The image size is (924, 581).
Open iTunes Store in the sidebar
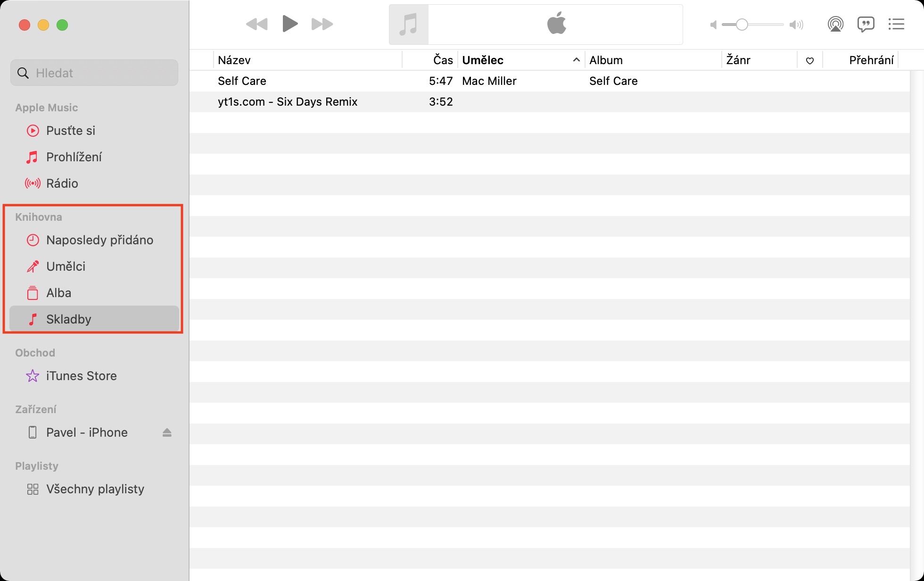pos(81,376)
